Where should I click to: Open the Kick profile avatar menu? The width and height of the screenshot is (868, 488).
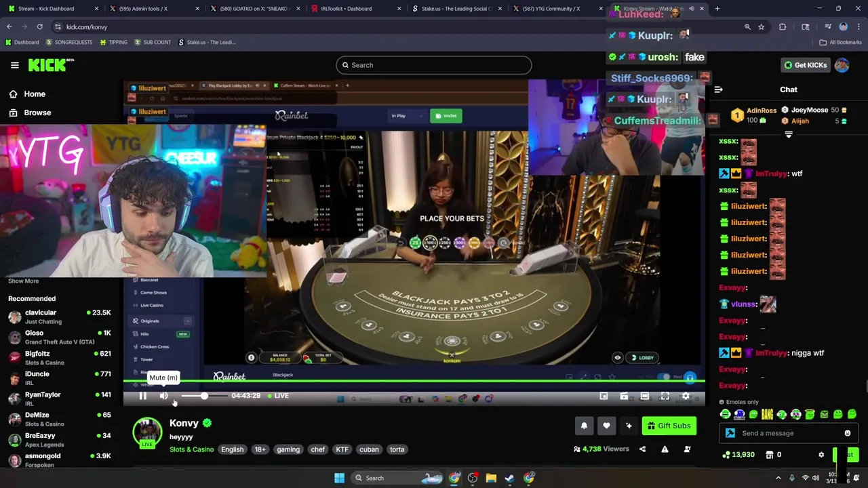pyautogui.click(x=842, y=65)
